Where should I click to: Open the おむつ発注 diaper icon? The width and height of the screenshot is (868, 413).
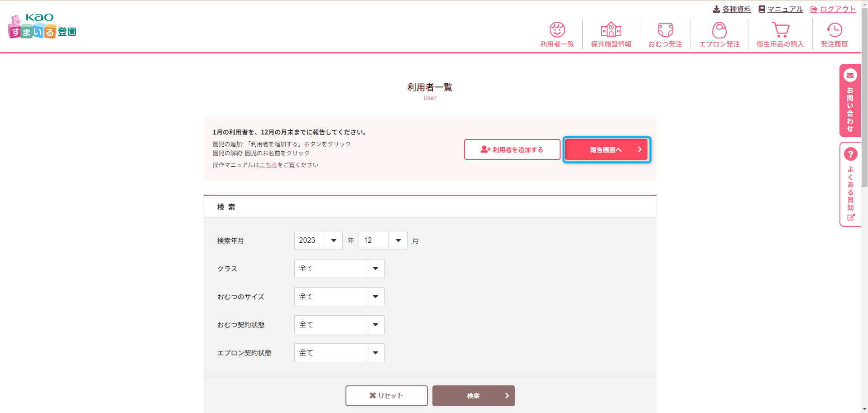(x=665, y=30)
